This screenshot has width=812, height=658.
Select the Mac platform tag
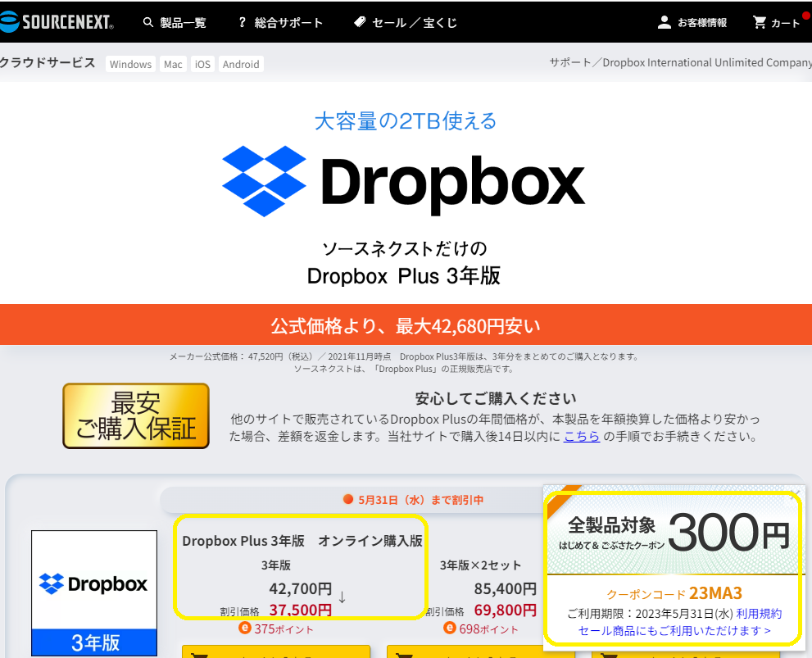pos(173,64)
